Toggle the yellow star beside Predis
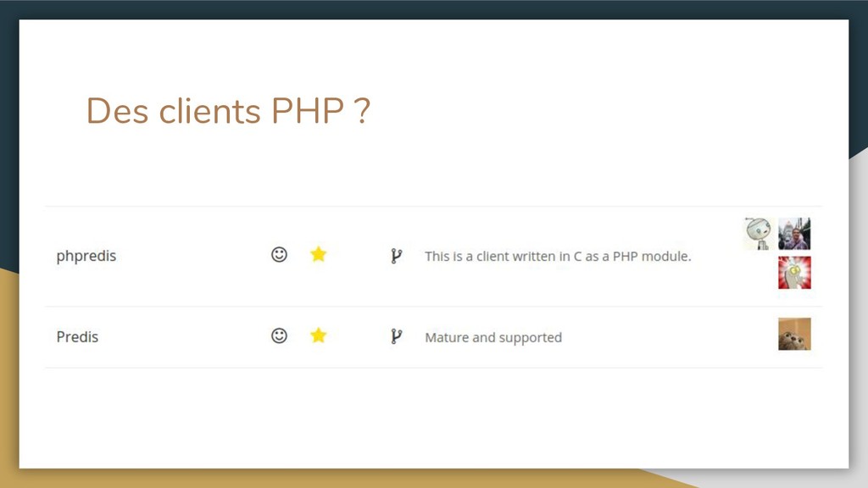 pyautogui.click(x=318, y=335)
